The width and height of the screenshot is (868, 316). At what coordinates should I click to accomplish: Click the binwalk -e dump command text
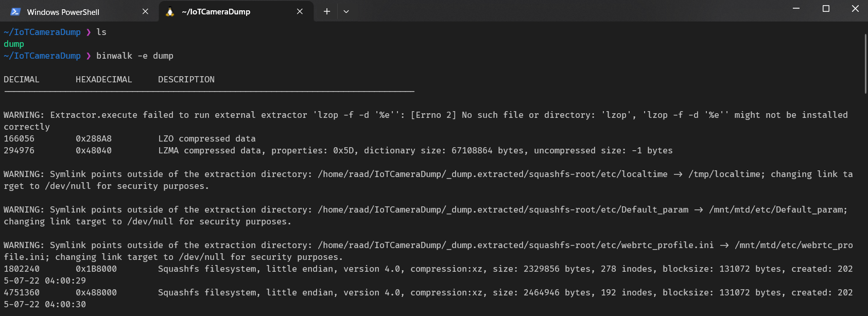pos(135,56)
